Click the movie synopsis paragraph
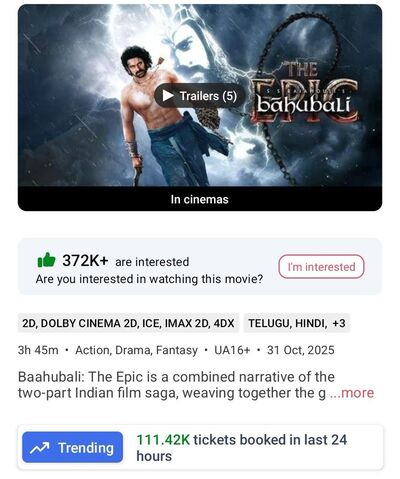The width and height of the screenshot is (400, 479). pos(196,385)
